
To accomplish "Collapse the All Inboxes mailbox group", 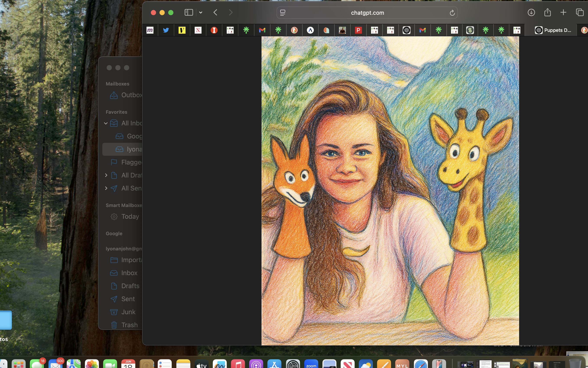I will (x=106, y=123).
